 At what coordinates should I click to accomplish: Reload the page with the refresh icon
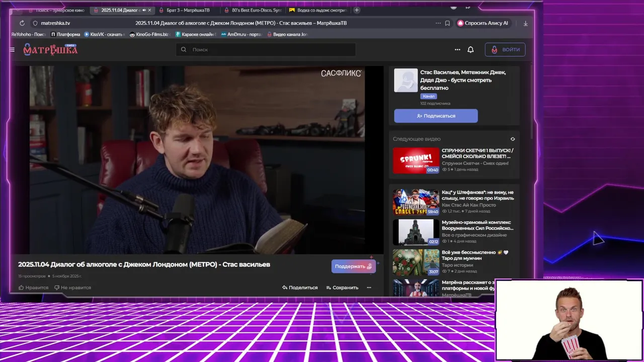22,23
